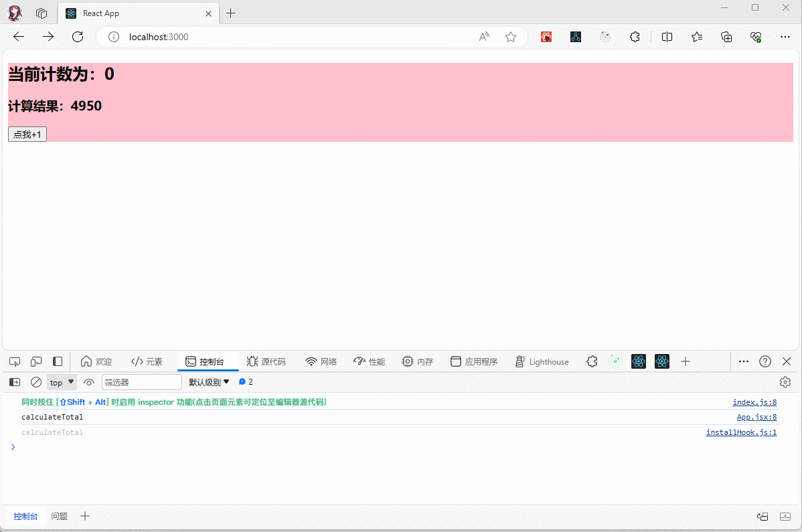Clear the console output
802x532 pixels.
pyautogui.click(x=36, y=382)
